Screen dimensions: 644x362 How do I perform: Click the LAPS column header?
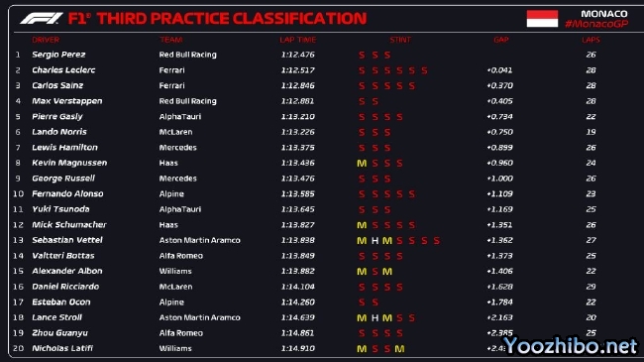(590, 40)
